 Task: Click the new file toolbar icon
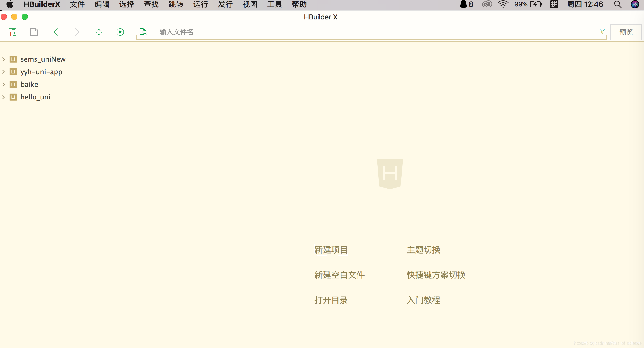(12, 32)
